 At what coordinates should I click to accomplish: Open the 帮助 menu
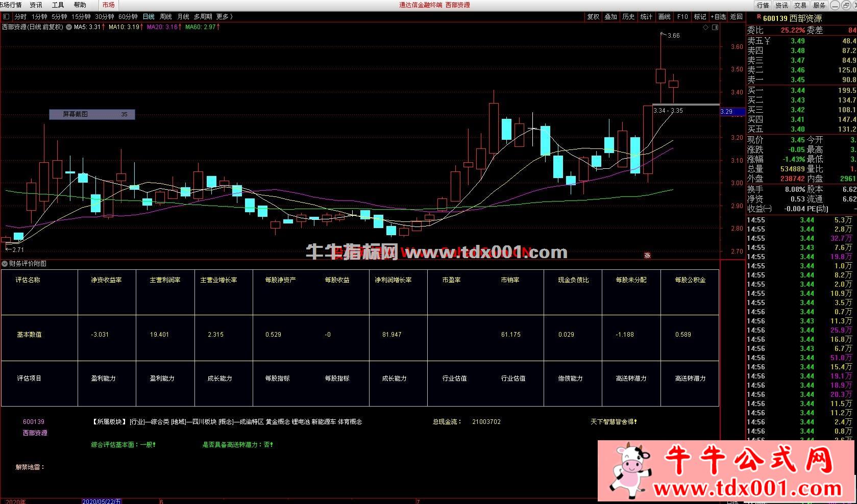[x=80, y=5]
